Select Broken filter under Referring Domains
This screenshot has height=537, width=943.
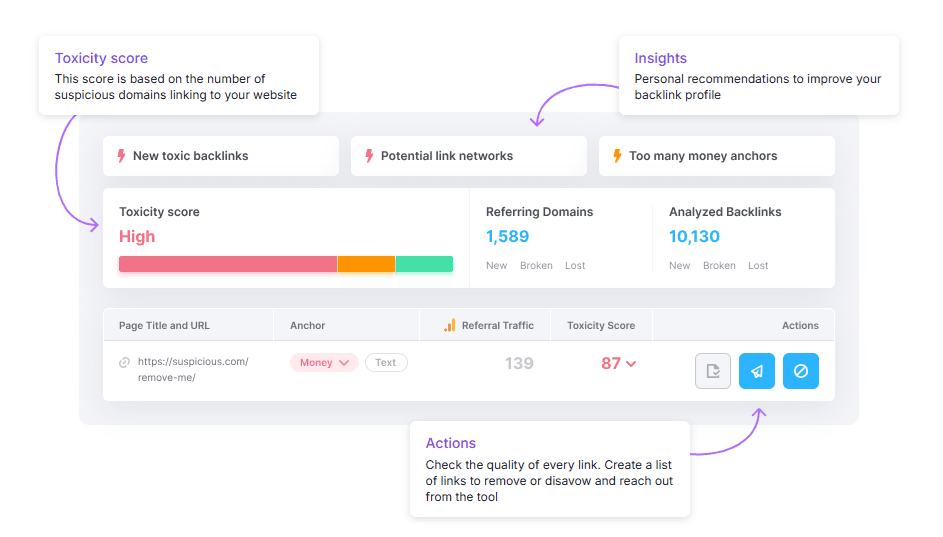pos(536,266)
